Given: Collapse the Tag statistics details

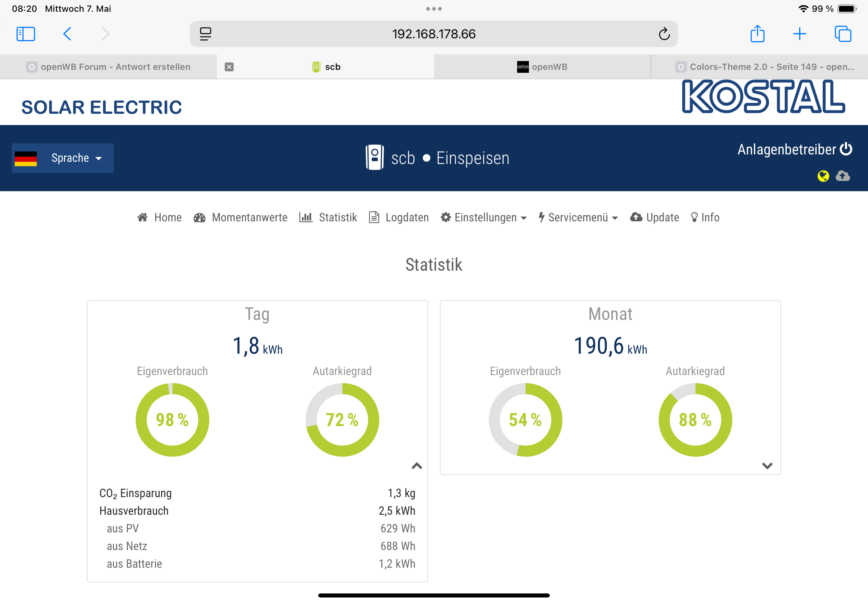Looking at the screenshot, I should 416,466.
